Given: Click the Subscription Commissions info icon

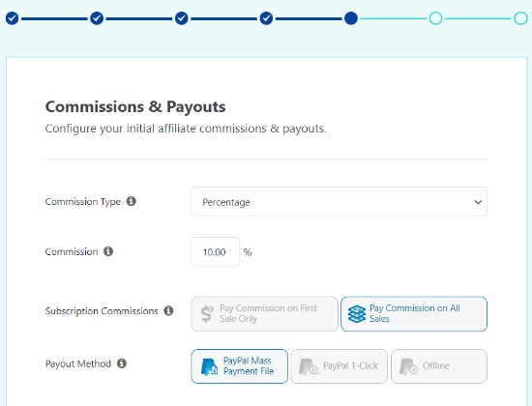Looking at the screenshot, I should [x=168, y=310].
